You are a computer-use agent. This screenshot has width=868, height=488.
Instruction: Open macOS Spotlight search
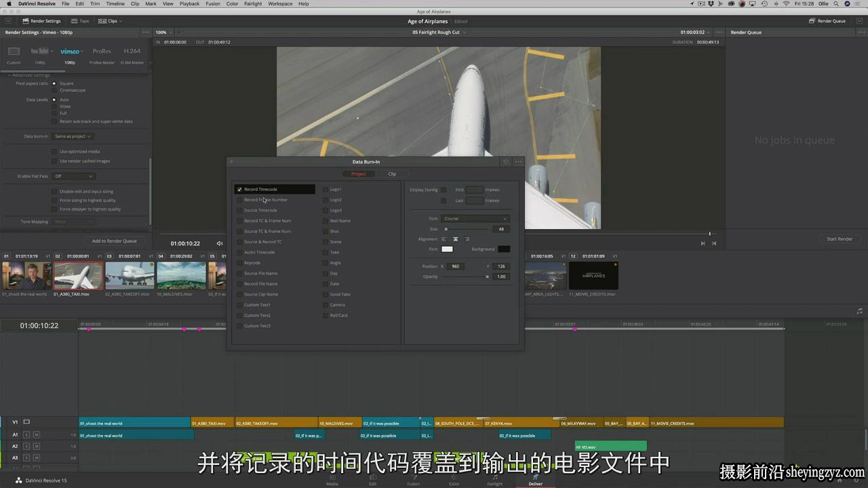click(835, 3)
